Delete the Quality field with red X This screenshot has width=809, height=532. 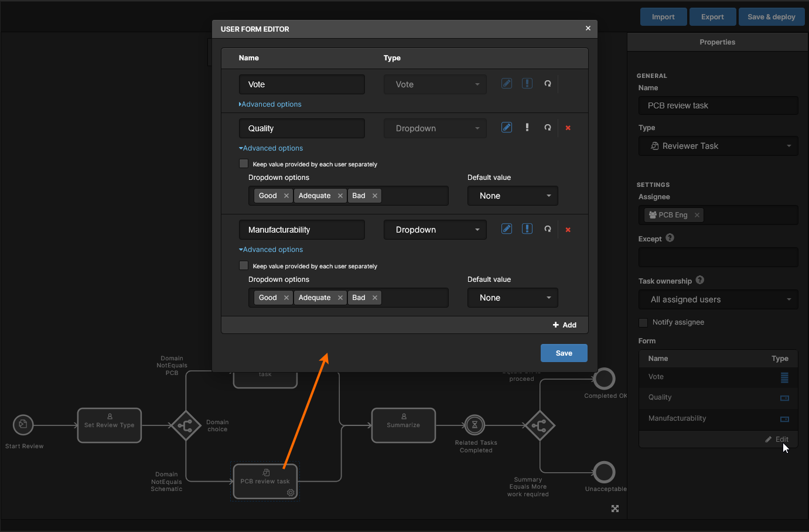point(568,128)
